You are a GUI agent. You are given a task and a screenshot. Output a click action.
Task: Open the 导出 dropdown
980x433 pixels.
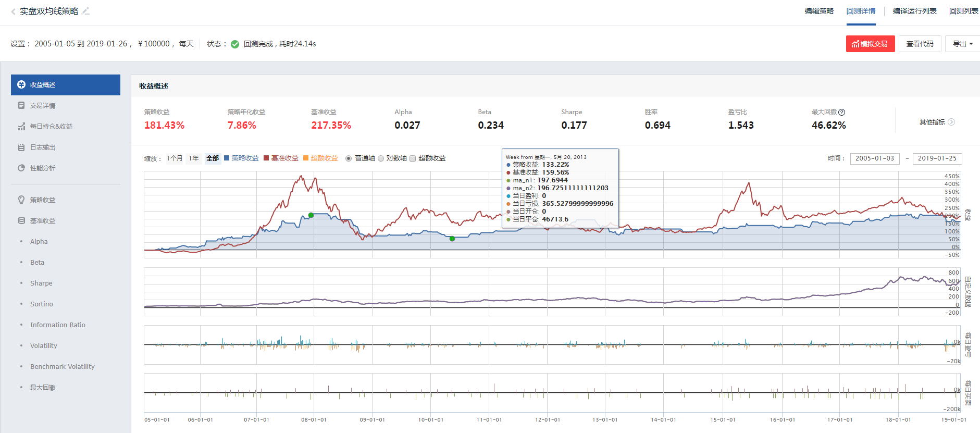pyautogui.click(x=962, y=44)
